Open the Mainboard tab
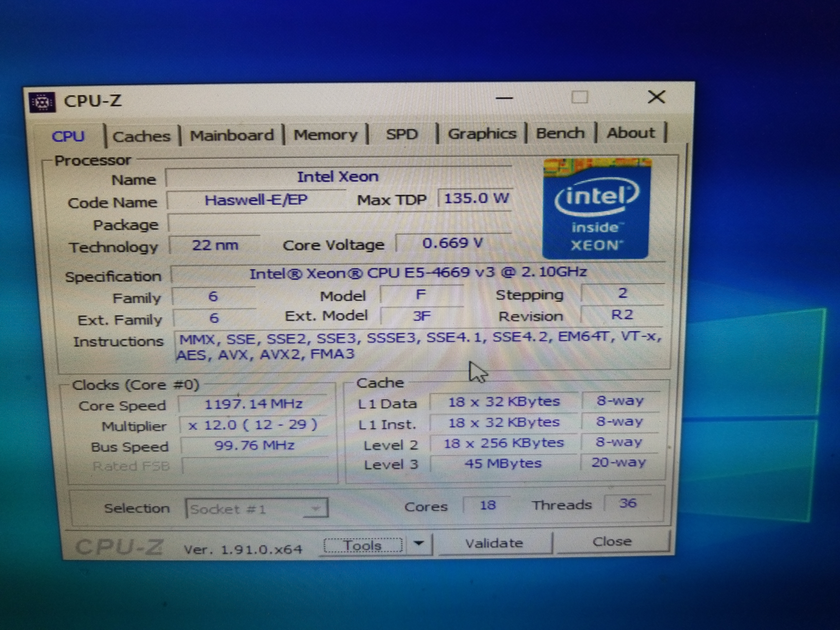Viewport: 840px width, 630px height. [x=232, y=135]
